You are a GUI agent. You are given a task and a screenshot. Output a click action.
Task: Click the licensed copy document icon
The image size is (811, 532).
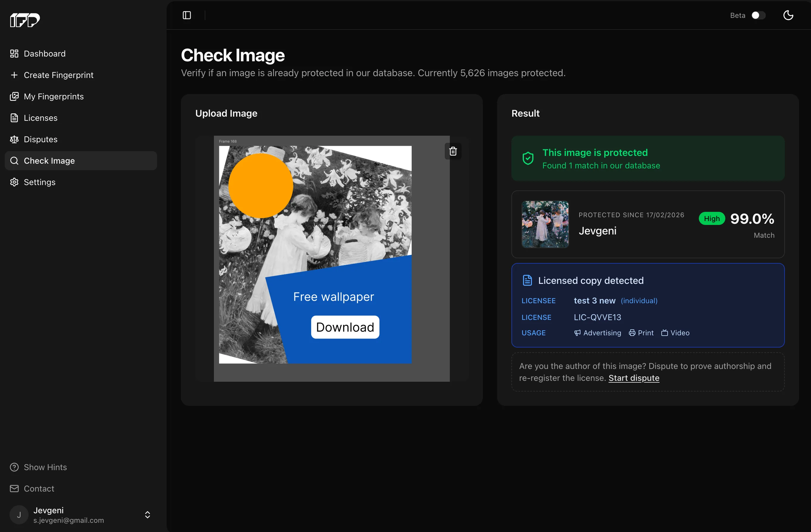coord(527,281)
